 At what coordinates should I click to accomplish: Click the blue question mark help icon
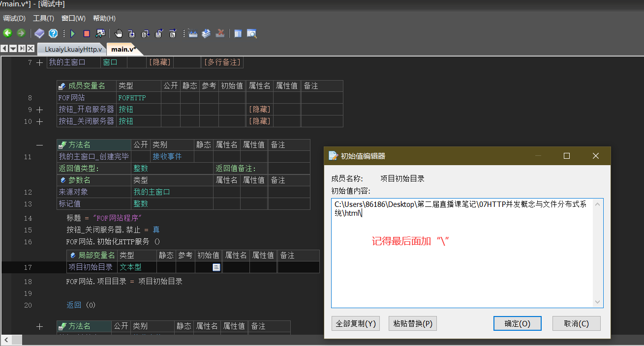click(x=53, y=33)
